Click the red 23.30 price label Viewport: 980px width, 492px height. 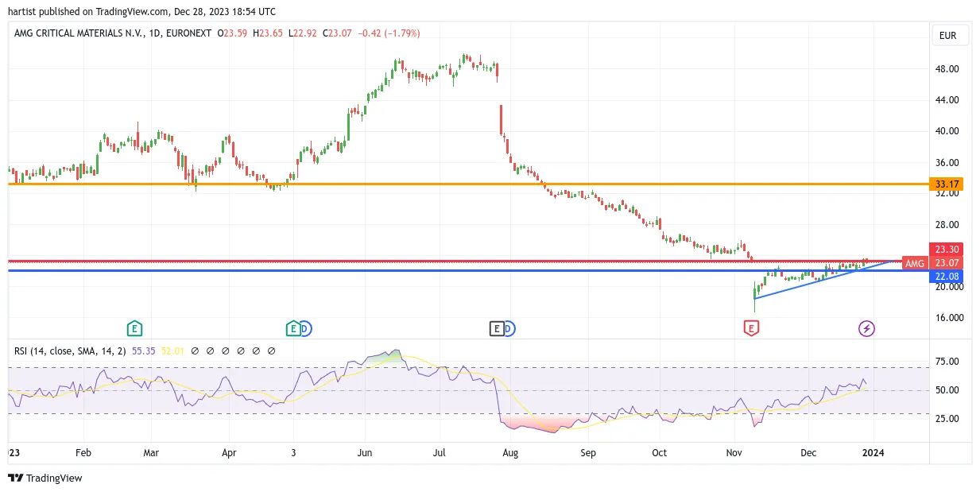click(946, 249)
